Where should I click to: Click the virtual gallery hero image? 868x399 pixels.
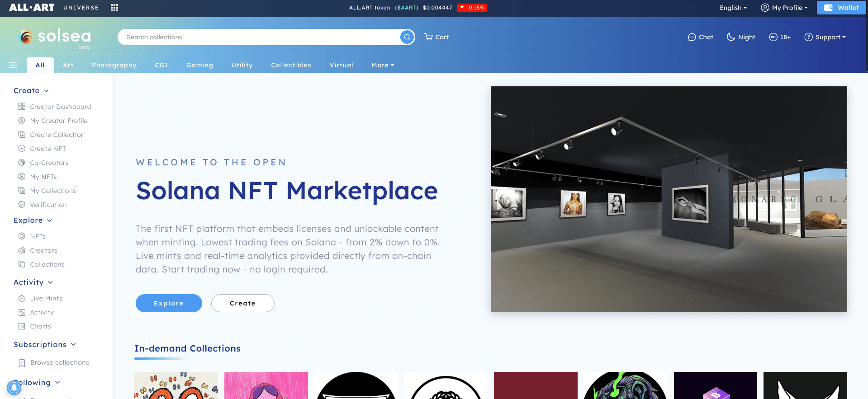(669, 199)
